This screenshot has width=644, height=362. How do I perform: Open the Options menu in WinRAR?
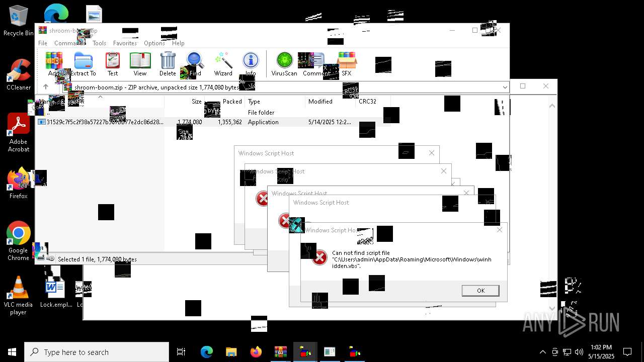click(x=154, y=43)
